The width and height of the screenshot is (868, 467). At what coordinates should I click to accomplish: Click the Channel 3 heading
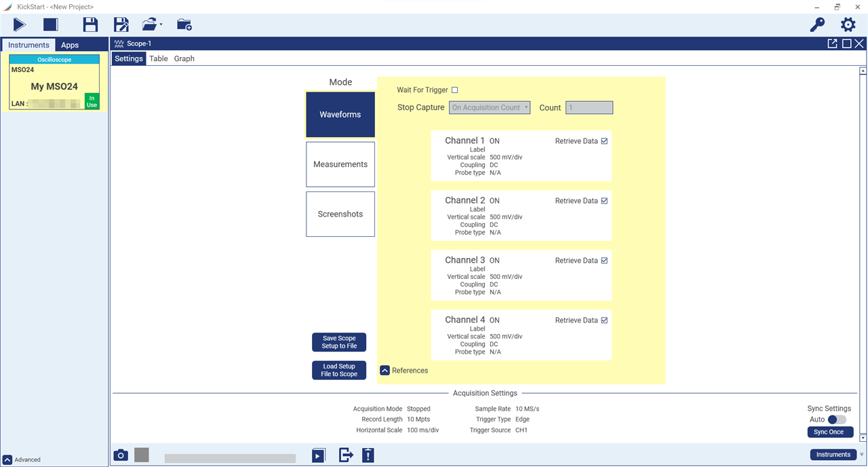(465, 260)
